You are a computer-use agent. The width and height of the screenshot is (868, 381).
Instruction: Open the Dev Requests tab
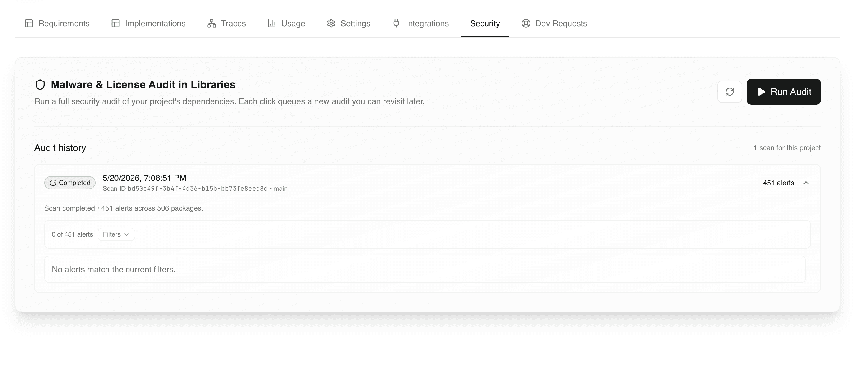[x=555, y=23]
